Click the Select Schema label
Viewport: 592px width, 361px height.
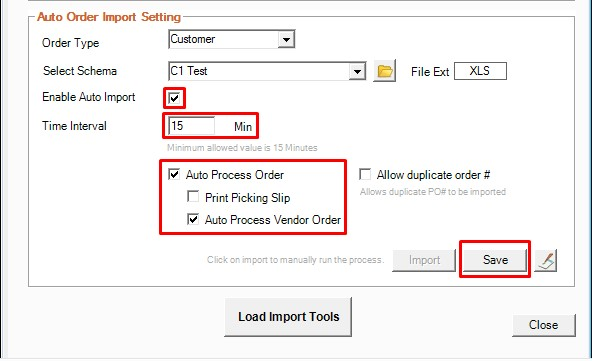[x=80, y=71]
